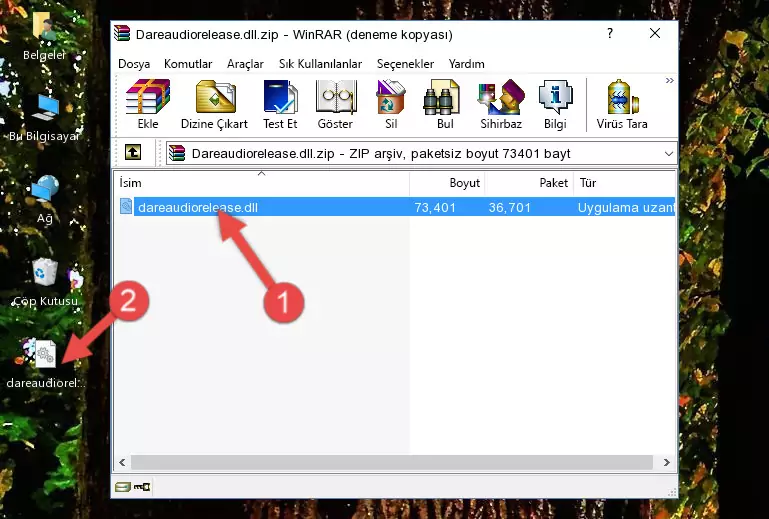Start Virüs Tara virus scan
769x519 pixels.
pos(622,104)
